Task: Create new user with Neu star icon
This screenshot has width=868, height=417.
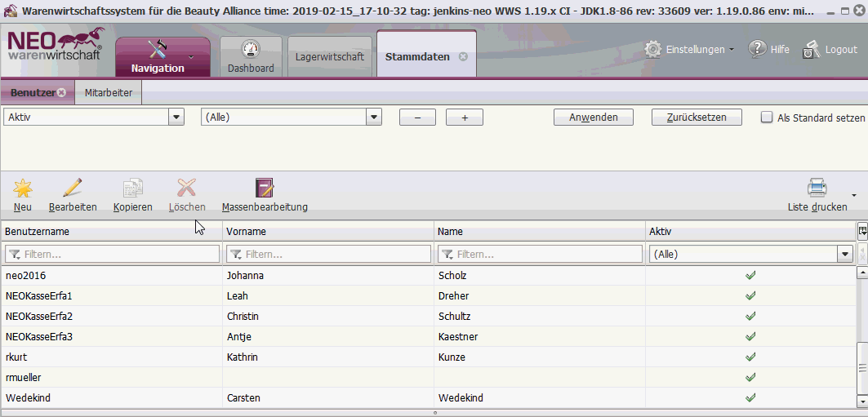Action: pyautogui.click(x=23, y=189)
